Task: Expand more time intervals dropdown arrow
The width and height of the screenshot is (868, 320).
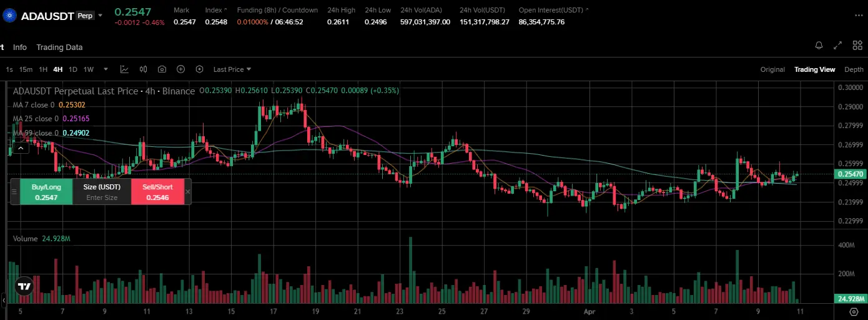Action: [x=106, y=69]
